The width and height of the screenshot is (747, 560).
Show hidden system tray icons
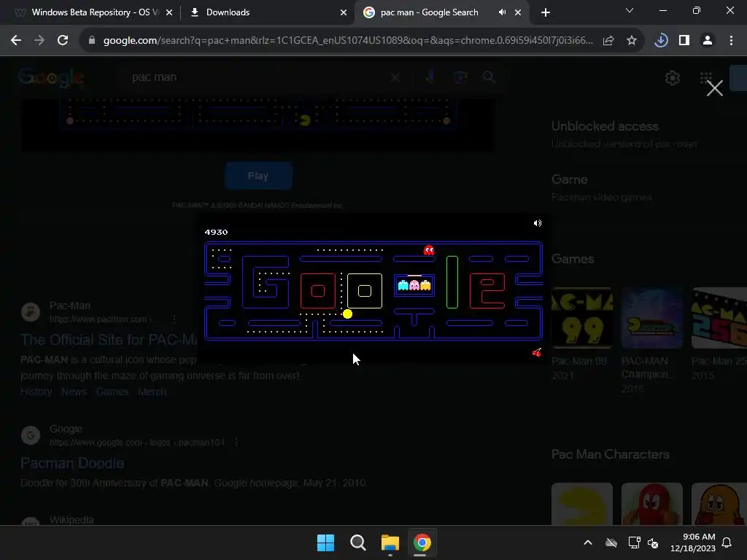tap(588, 542)
